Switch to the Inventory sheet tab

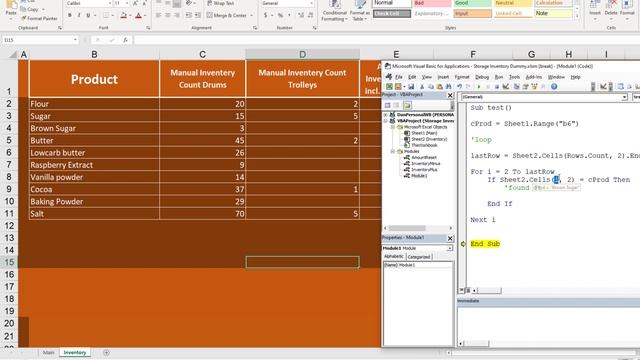75,353
